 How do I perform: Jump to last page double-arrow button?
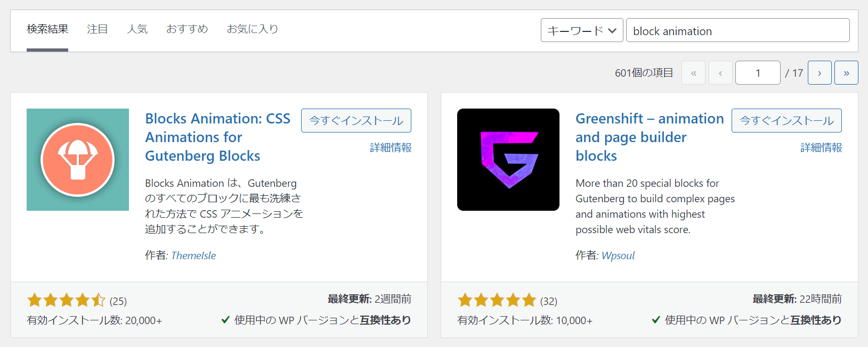(846, 73)
